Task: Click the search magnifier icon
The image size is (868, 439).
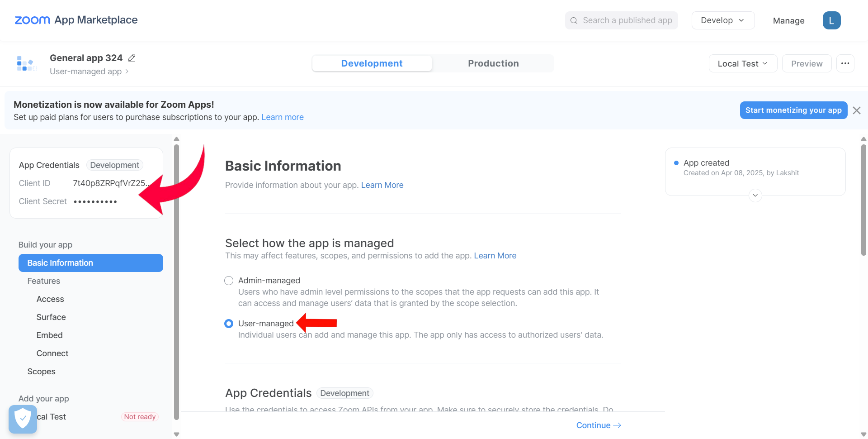Action: [574, 20]
